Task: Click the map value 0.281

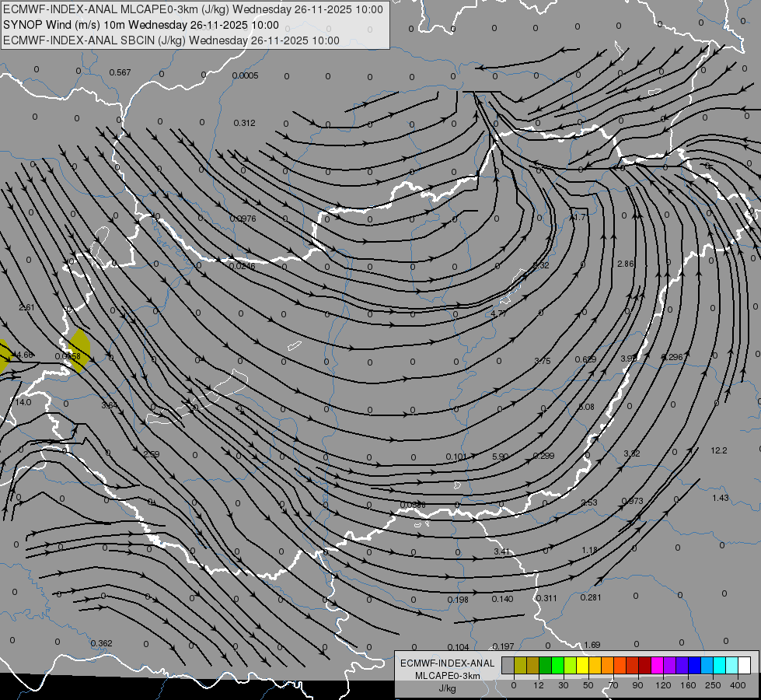Action: pyautogui.click(x=591, y=597)
